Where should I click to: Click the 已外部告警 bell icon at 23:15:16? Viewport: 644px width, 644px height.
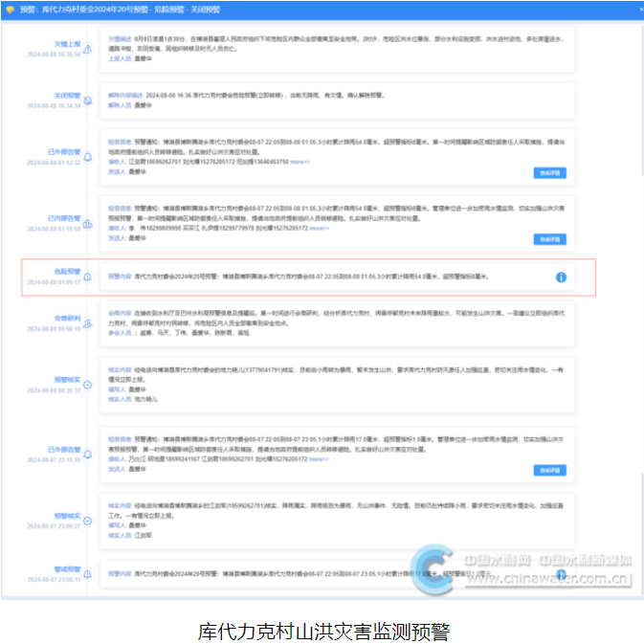88,454
